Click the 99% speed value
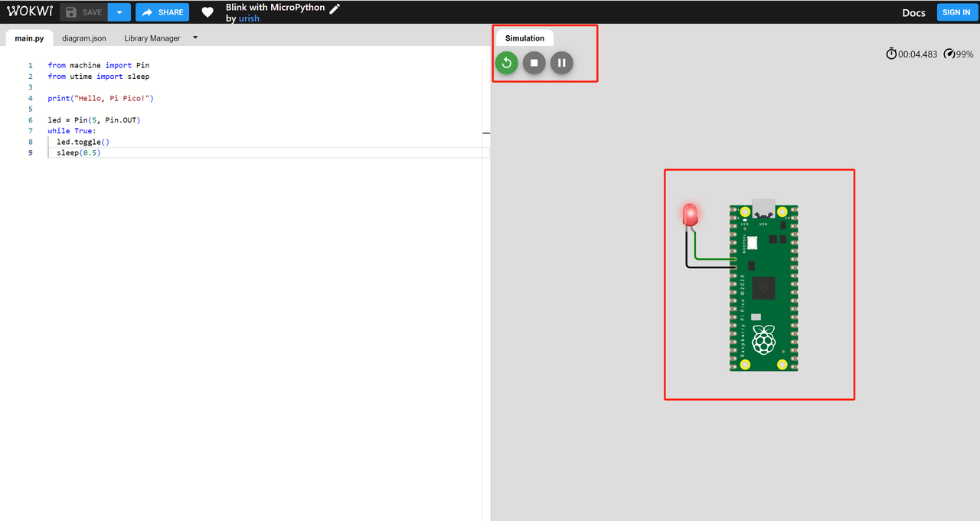This screenshot has height=521, width=980. coord(965,54)
